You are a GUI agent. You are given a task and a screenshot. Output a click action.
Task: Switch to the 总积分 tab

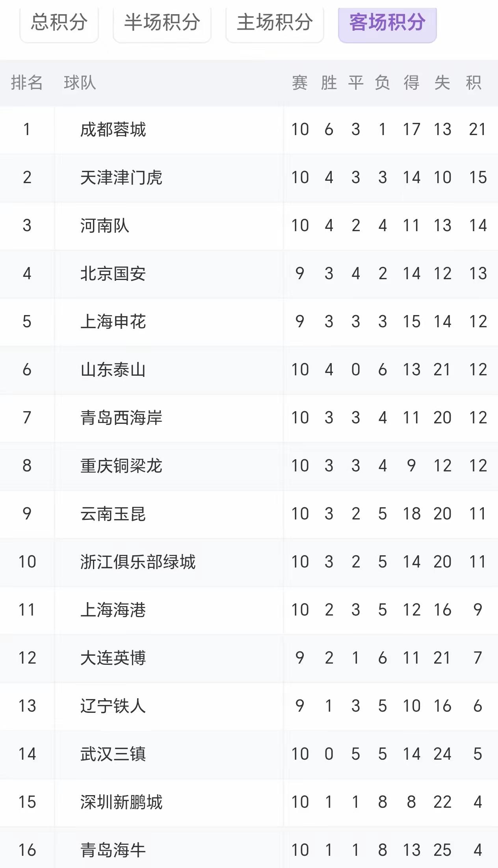pyautogui.click(x=59, y=23)
